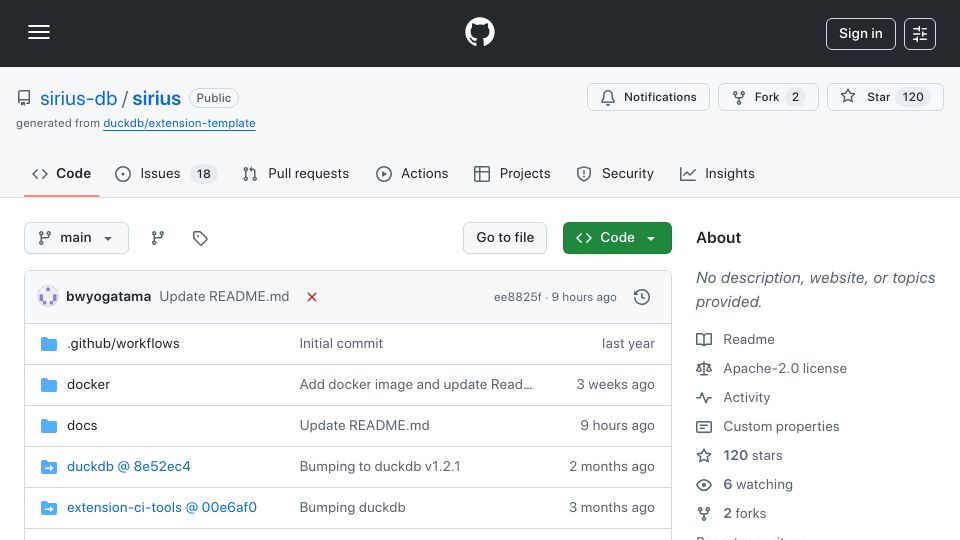
Task: Expand the main branch dropdown
Action: tap(77, 238)
